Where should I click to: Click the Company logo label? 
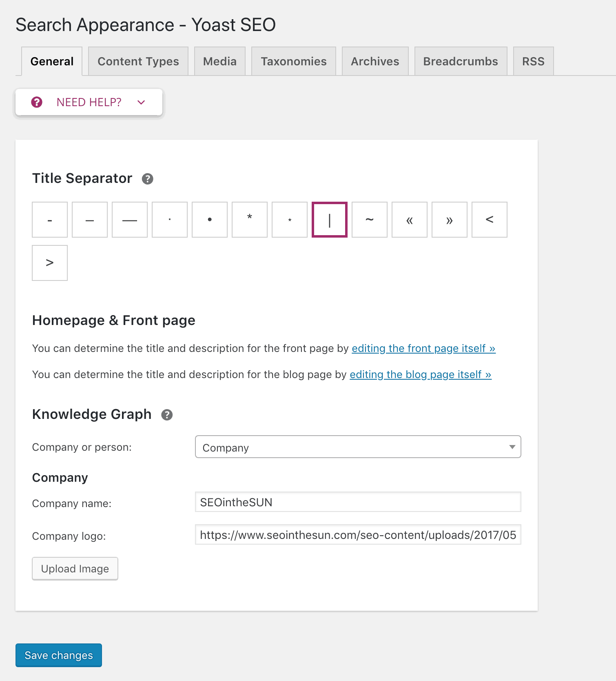[69, 536]
